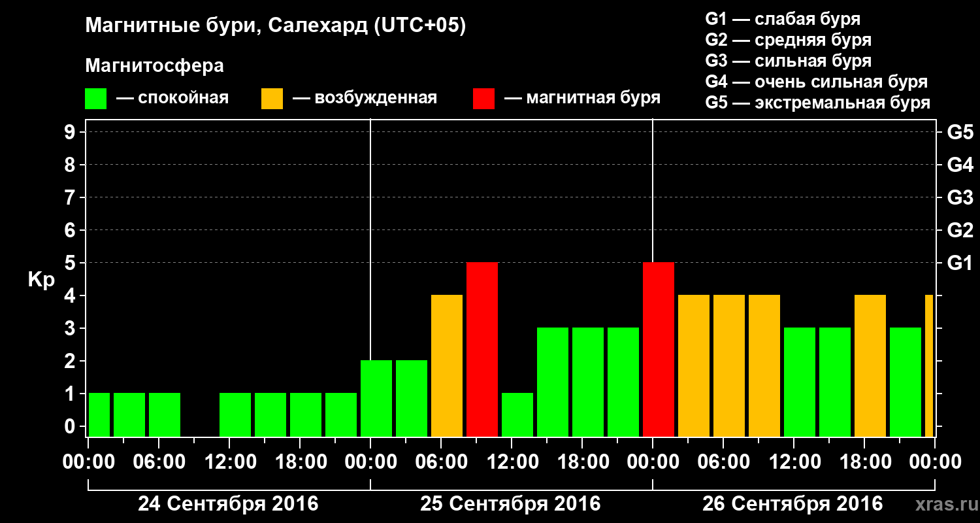Click the green 'спокойная' legend swatch
Viewport: 980px width, 523px height.
[95, 99]
